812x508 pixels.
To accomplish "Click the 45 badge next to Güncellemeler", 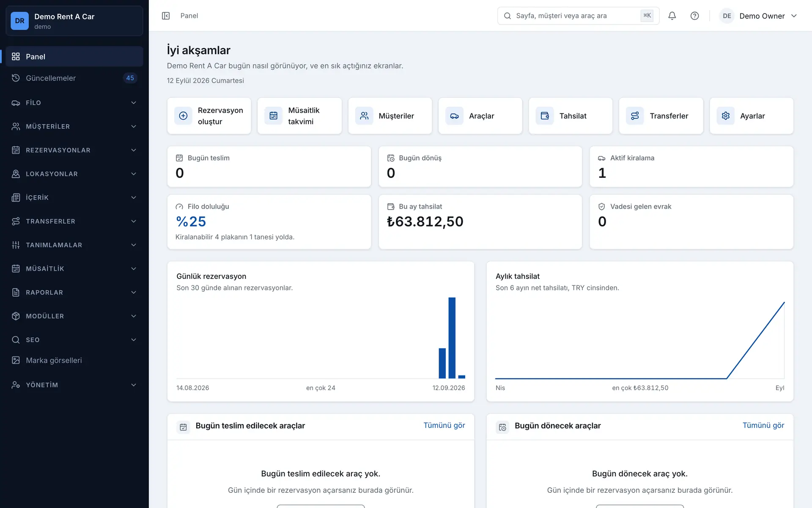I will click(x=130, y=78).
